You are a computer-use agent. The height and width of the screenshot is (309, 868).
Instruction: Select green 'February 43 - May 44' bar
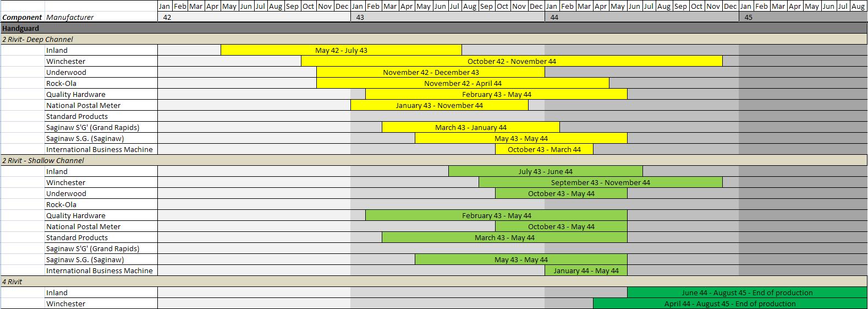pyautogui.click(x=496, y=215)
